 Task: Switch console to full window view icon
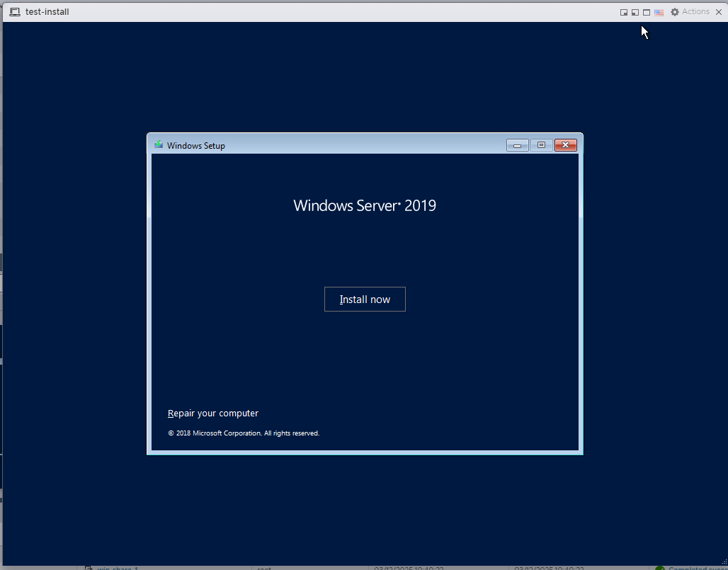pyautogui.click(x=647, y=13)
